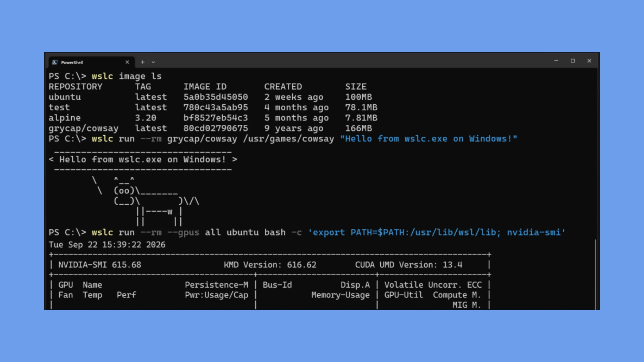Click 'CUDA UMD Version: 13.4' text
The image size is (644, 362).
coord(409,265)
